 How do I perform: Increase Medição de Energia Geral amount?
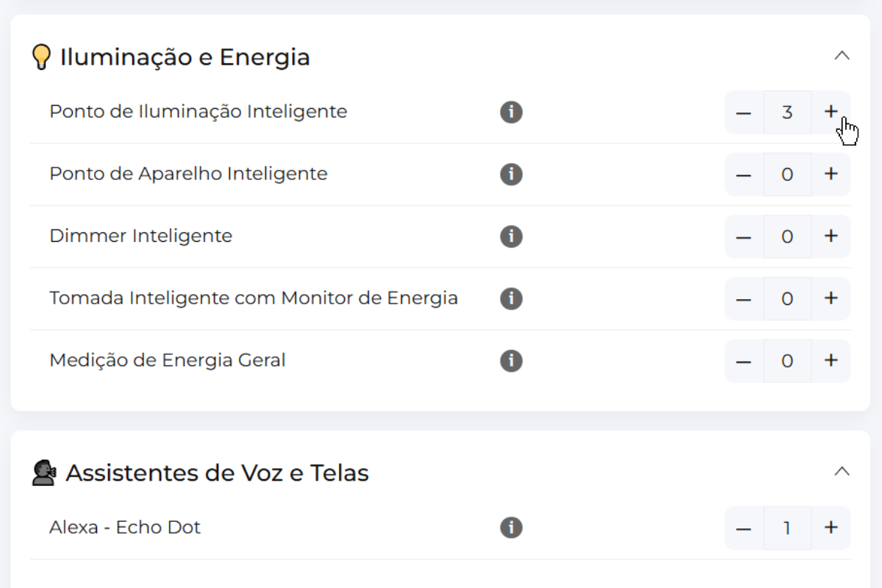pos(831,361)
